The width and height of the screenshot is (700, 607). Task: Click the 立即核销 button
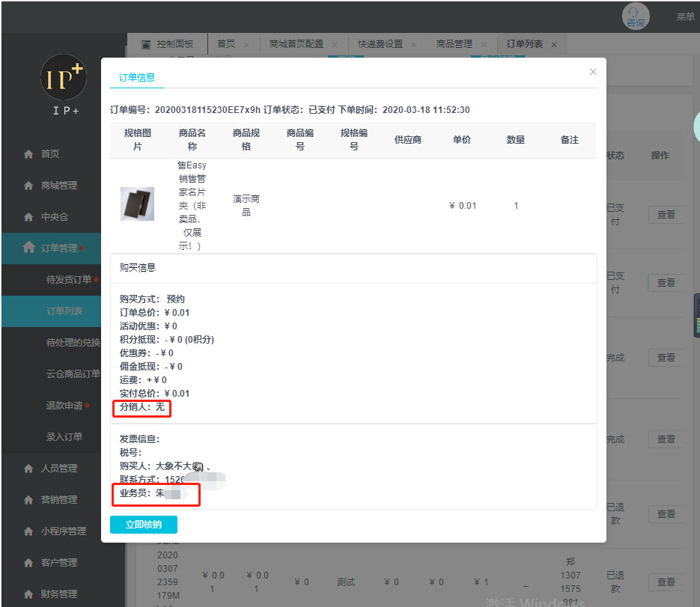(143, 525)
